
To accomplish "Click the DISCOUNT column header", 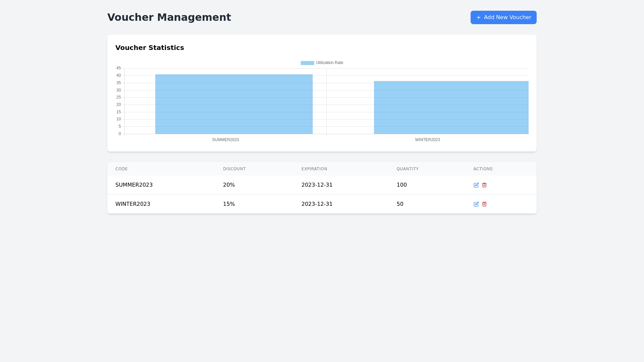I will (234, 169).
